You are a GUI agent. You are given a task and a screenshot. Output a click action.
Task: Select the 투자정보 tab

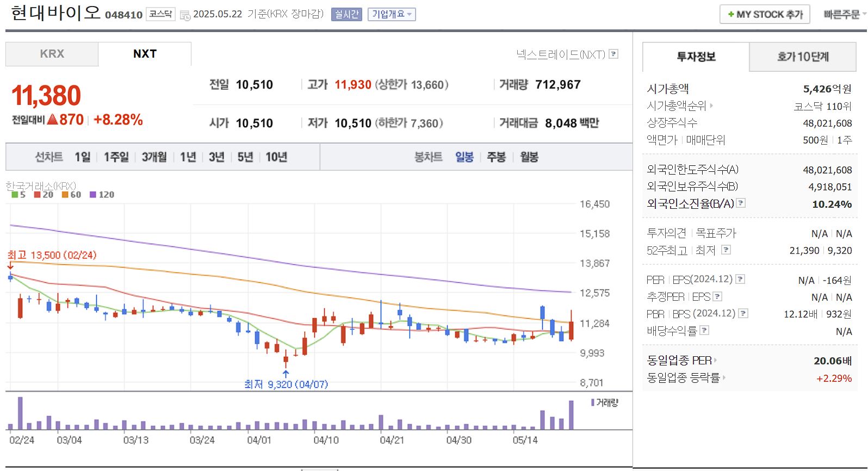coord(696,57)
